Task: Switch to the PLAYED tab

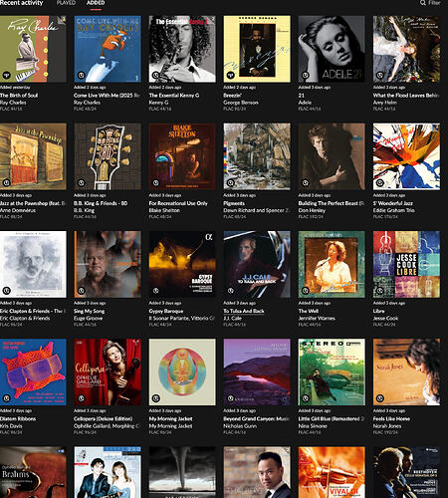Action: 66,3
